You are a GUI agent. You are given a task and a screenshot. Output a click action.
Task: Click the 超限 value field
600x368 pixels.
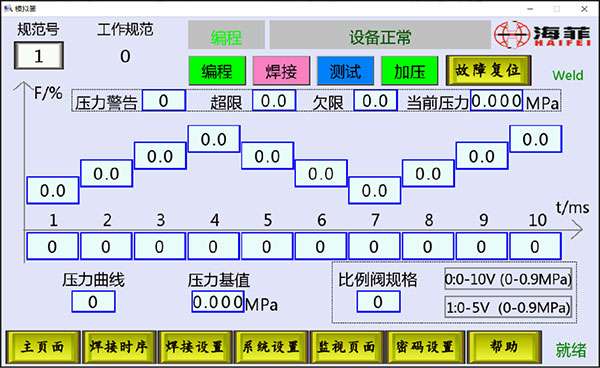point(274,101)
